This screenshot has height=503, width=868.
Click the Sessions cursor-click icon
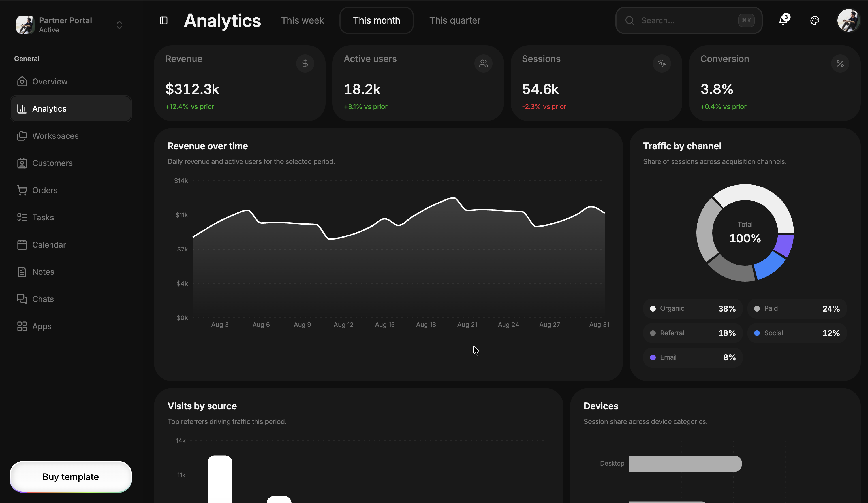tap(662, 63)
